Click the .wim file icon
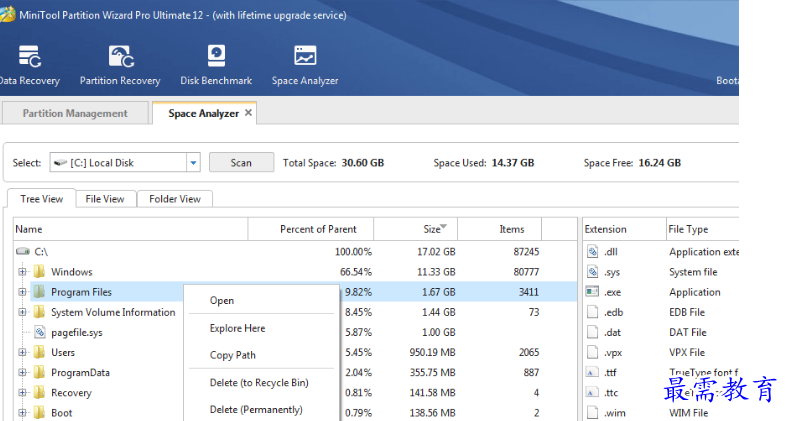 click(593, 412)
